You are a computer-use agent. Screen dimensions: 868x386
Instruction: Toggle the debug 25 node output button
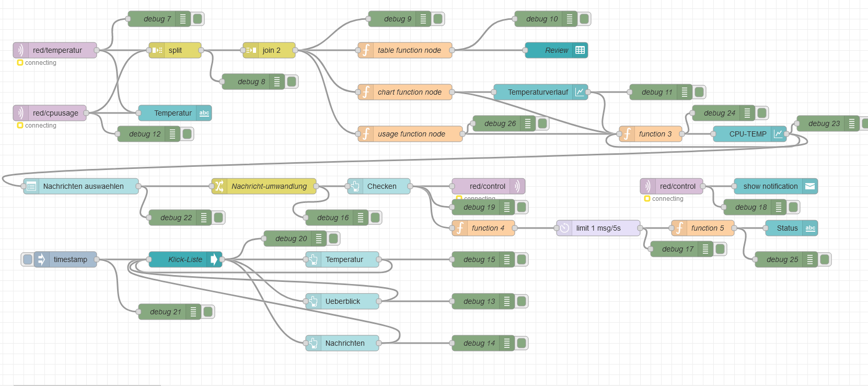coord(825,259)
